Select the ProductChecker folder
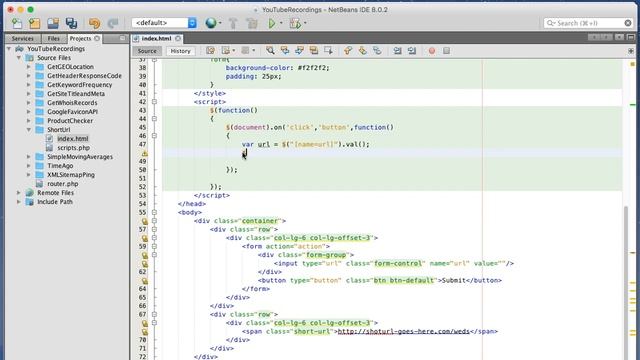This screenshot has width=640, height=360. tap(70, 120)
